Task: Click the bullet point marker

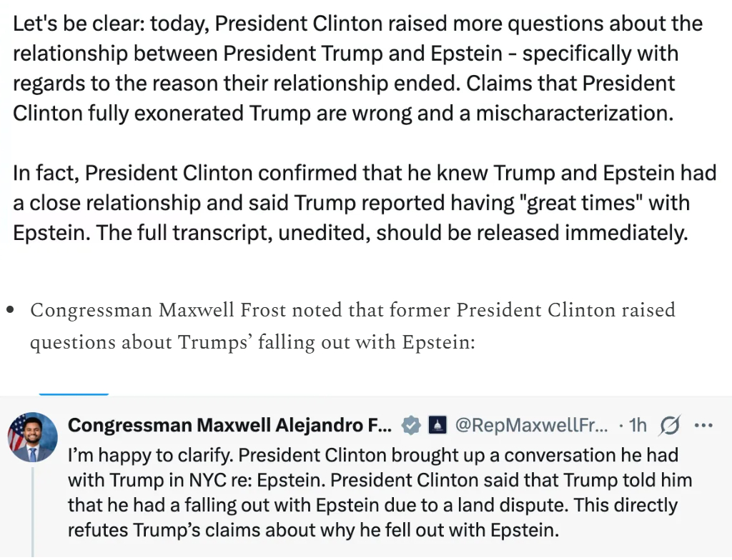Action: 10,311
